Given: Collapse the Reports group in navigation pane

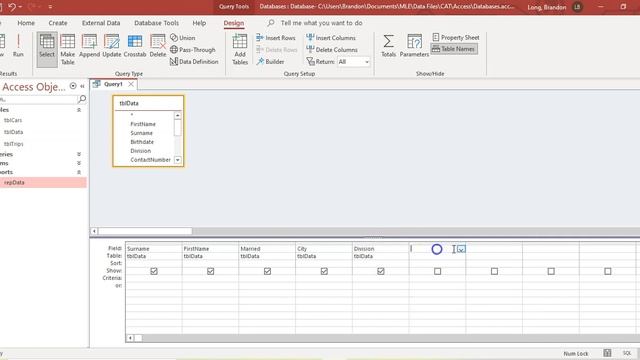Looking at the screenshot, I should [x=79, y=172].
